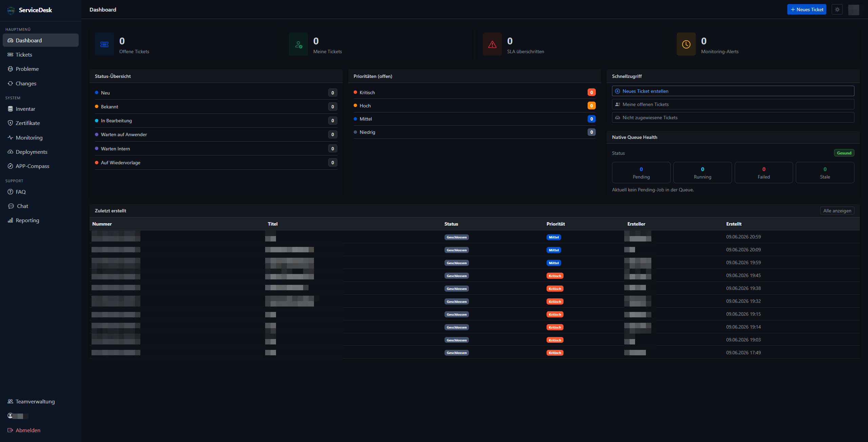Open the Reporting section
Screen dimensions: 868x442
41,220
